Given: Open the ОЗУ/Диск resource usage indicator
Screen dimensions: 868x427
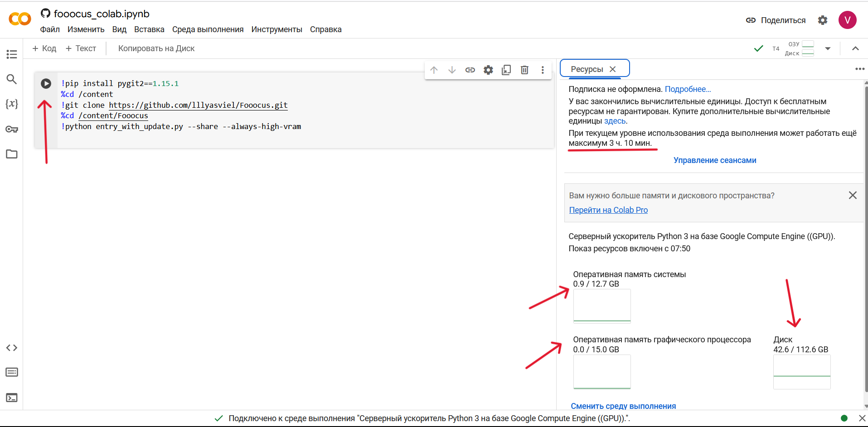Looking at the screenshot, I should coord(800,48).
